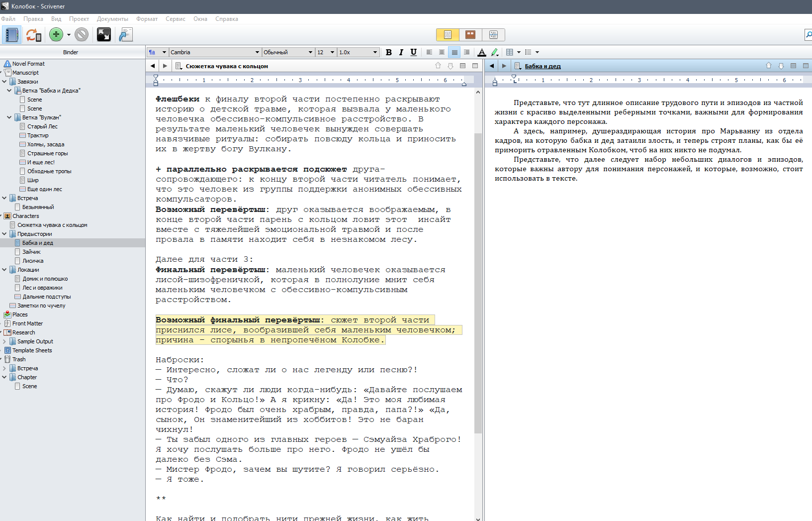The width and height of the screenshot is (812, 521).
Task: Click the Бабка и дед editor title link
Action: point(542,66)
